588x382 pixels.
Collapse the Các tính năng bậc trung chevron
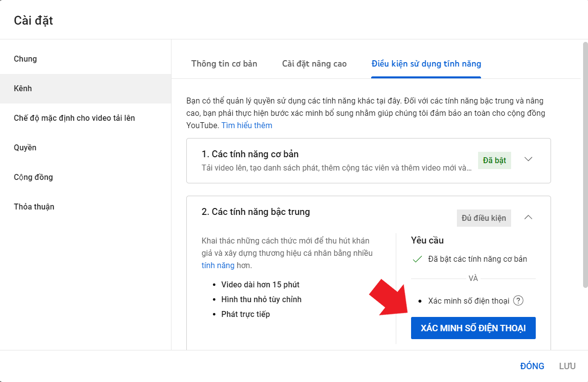pyautogui.click(x=528, y=217)
